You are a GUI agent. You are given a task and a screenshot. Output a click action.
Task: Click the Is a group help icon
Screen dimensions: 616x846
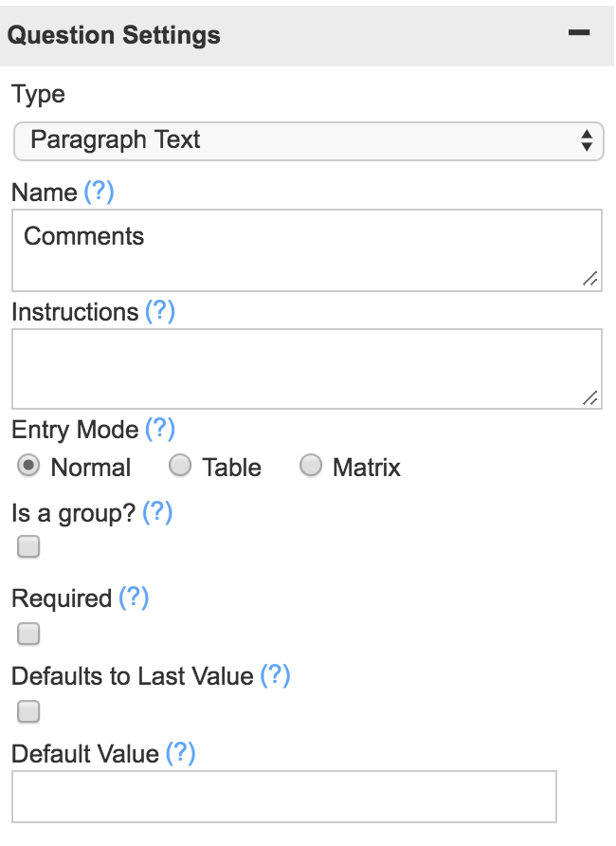click(159, 512)
